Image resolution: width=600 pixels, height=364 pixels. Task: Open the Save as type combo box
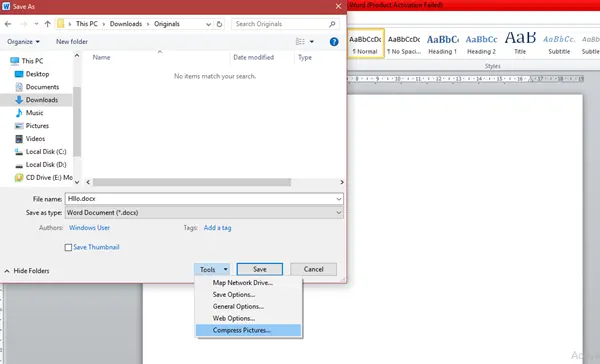(x=204, y=212)
